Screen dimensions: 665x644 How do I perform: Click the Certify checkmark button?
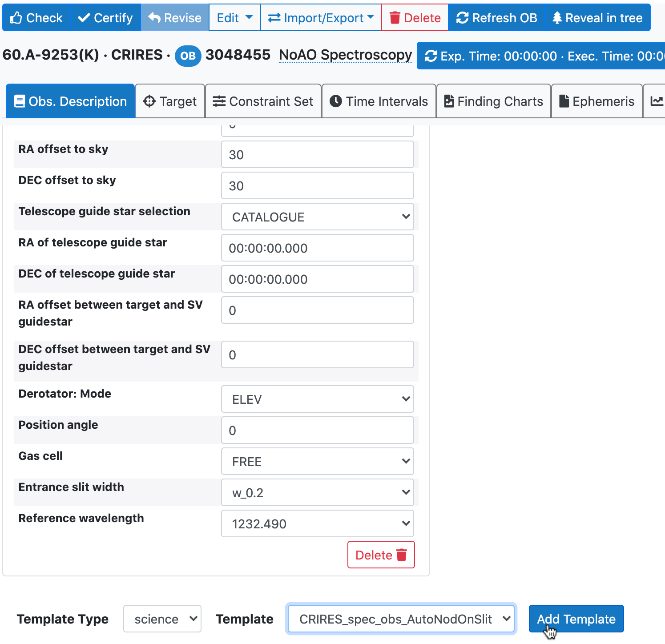click(105, 18)
